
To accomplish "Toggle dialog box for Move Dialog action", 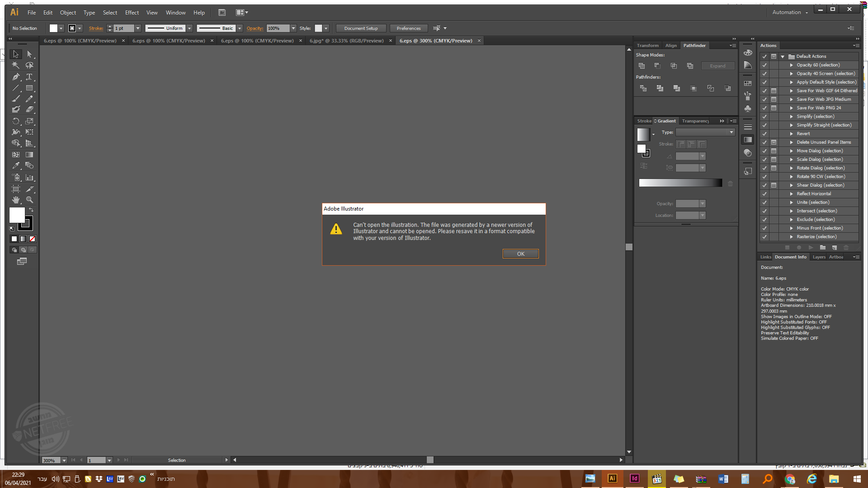I will point(774,151).
